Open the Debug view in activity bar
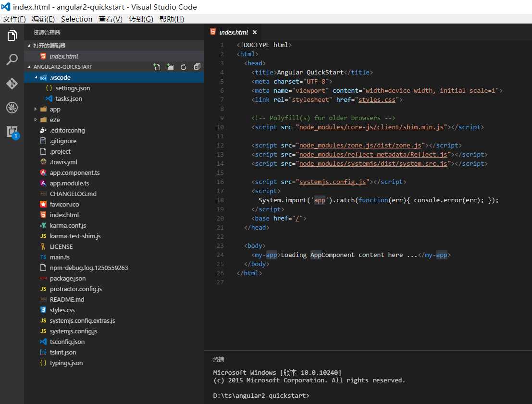 12,108
